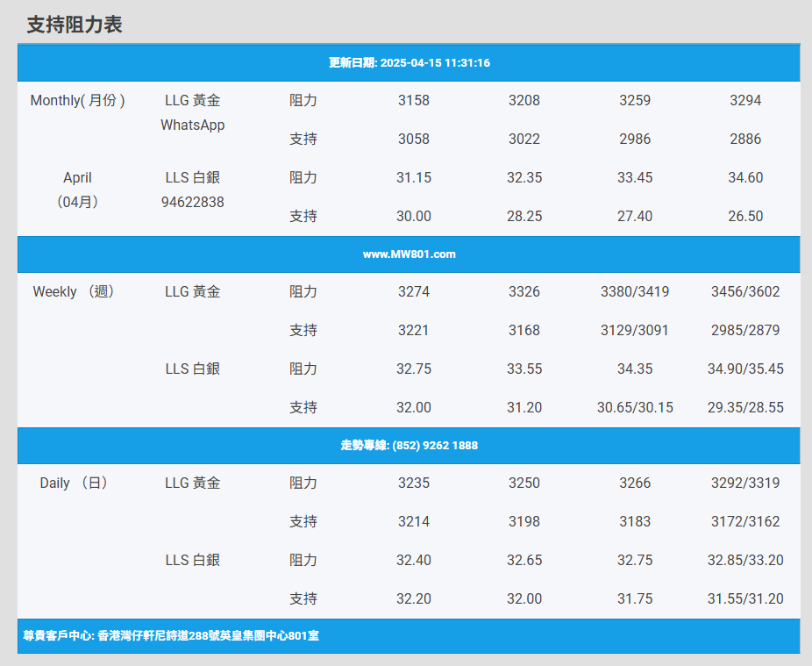
Task: Click the 支持阻力表 page title
Action: click(75, 25)
